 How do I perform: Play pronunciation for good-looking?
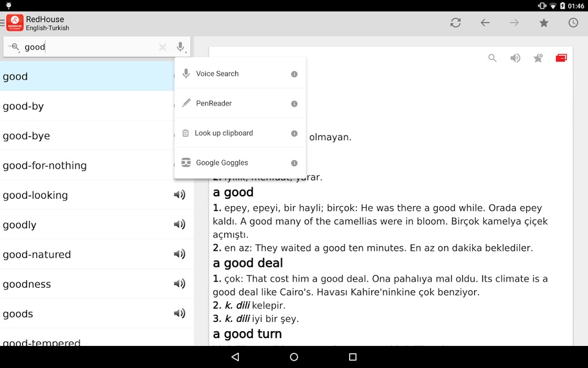[179, 194]
